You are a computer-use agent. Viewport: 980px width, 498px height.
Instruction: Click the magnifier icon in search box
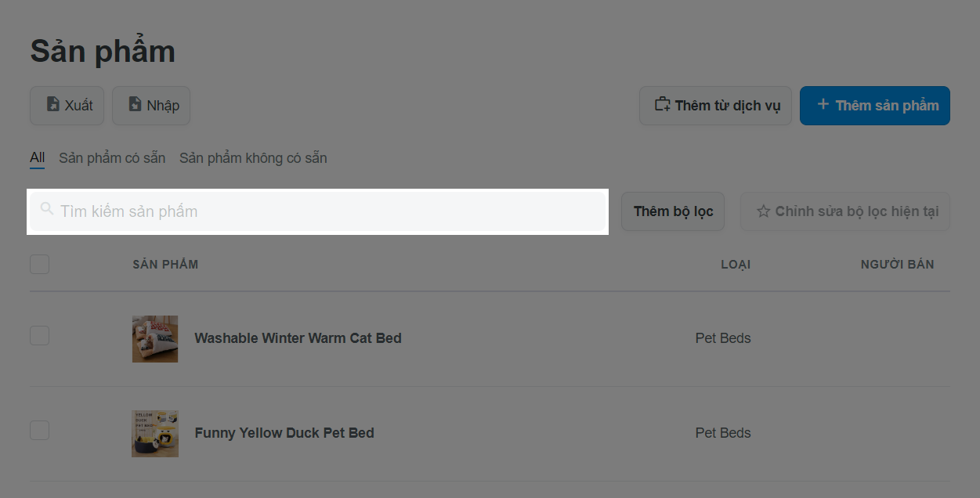(47, 209)
